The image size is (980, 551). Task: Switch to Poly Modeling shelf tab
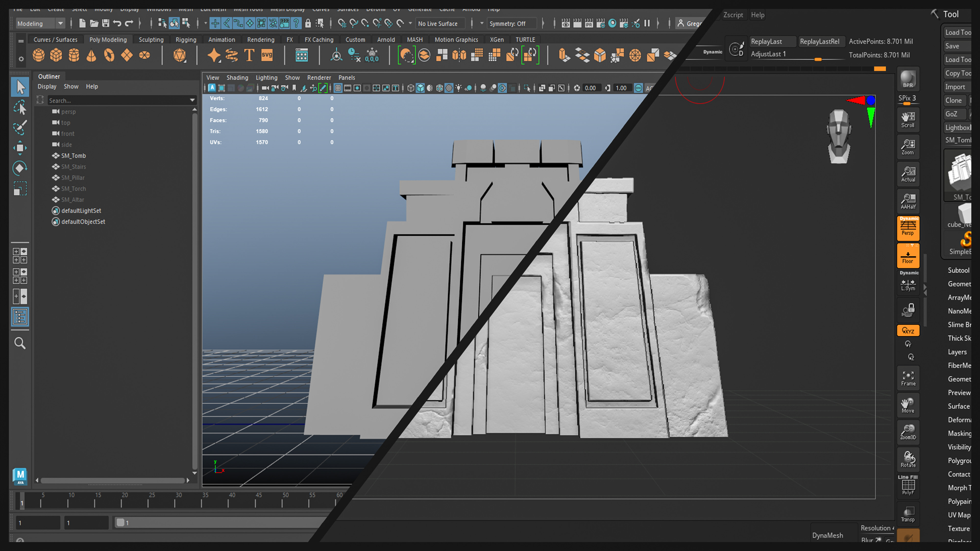point(108,40)
